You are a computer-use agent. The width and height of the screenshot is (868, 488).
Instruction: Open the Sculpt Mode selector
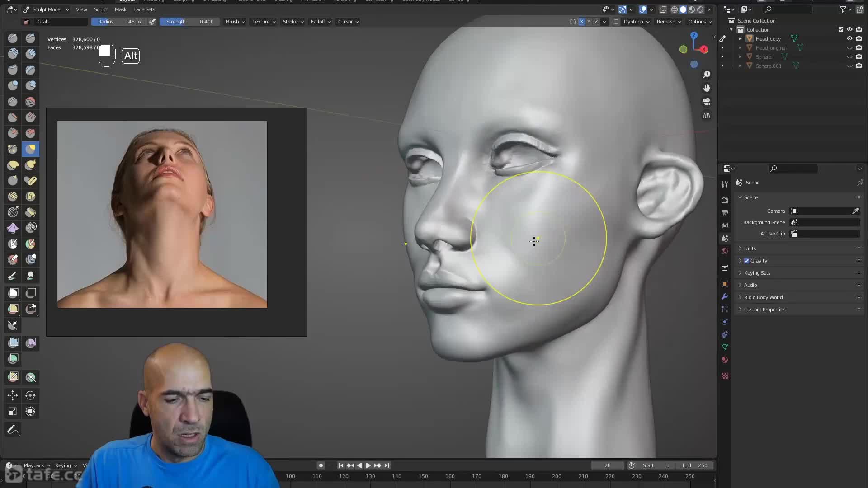click(46, 9)
